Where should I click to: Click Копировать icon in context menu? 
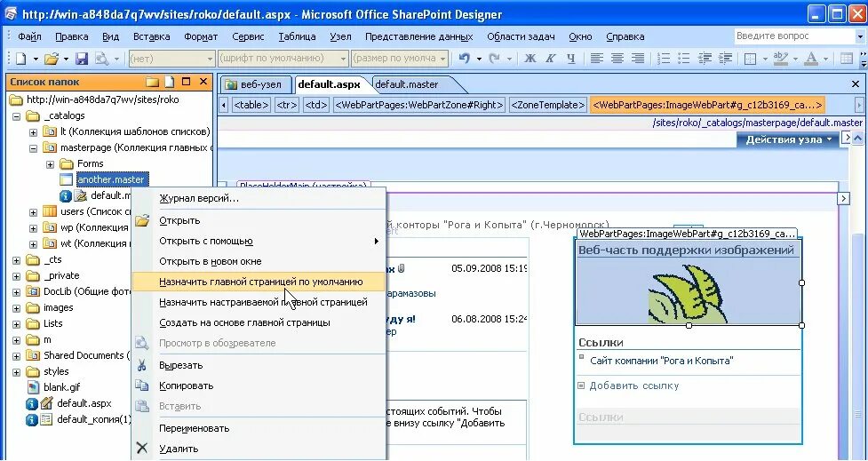[142, 385]
